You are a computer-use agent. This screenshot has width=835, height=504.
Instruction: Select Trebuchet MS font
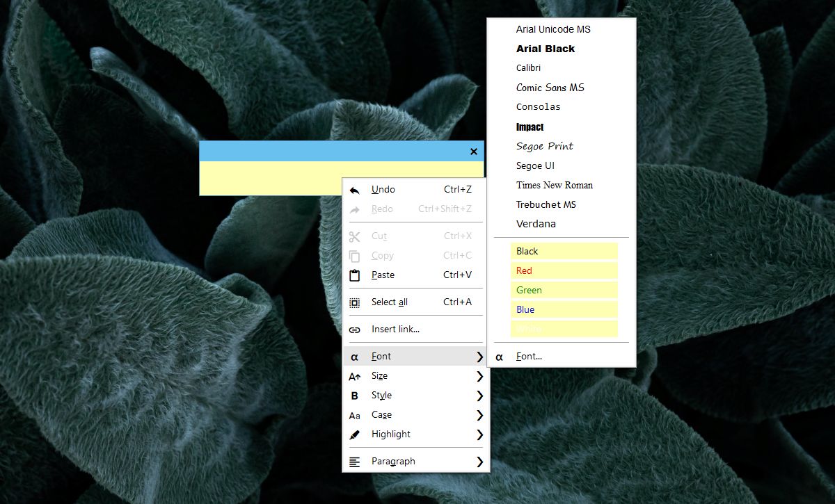click(x=546, y=204)
